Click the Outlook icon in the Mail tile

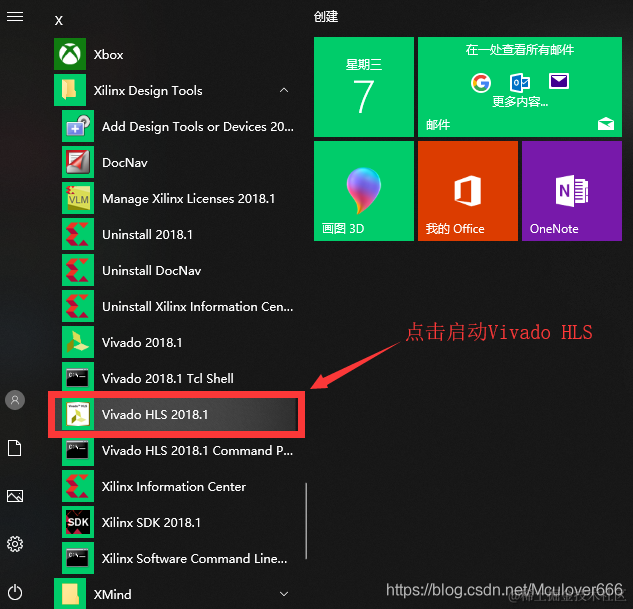(520, 83)
